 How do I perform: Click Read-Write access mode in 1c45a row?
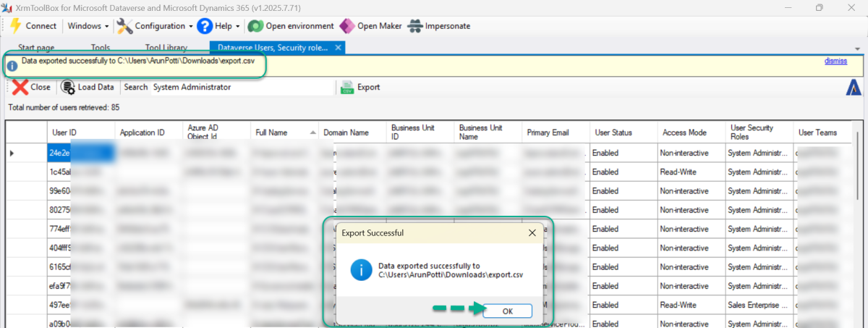point(692,172)
